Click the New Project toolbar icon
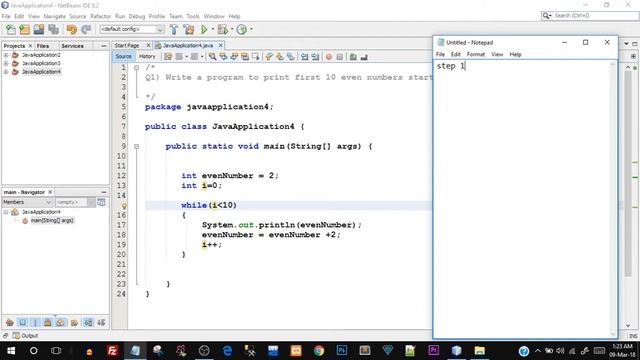The image size is (640, 360). point(24,29)
